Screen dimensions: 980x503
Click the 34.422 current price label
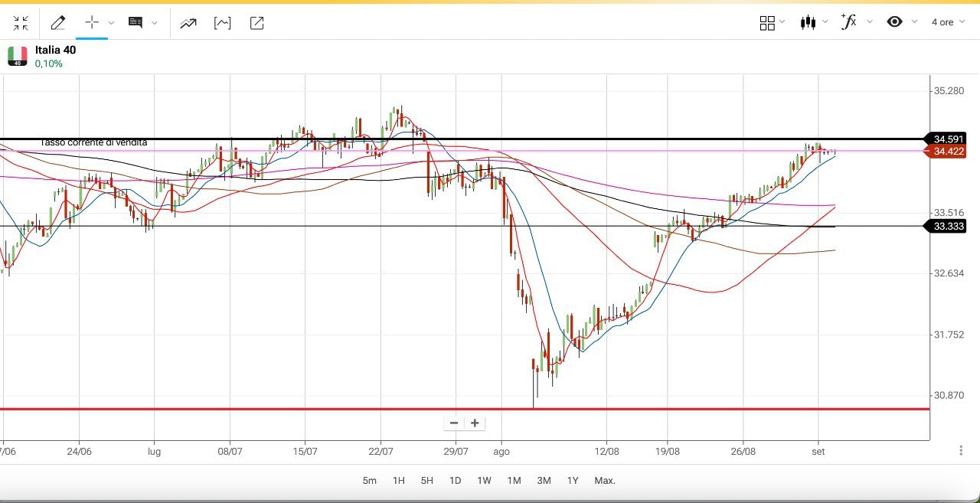pos(949,152)
